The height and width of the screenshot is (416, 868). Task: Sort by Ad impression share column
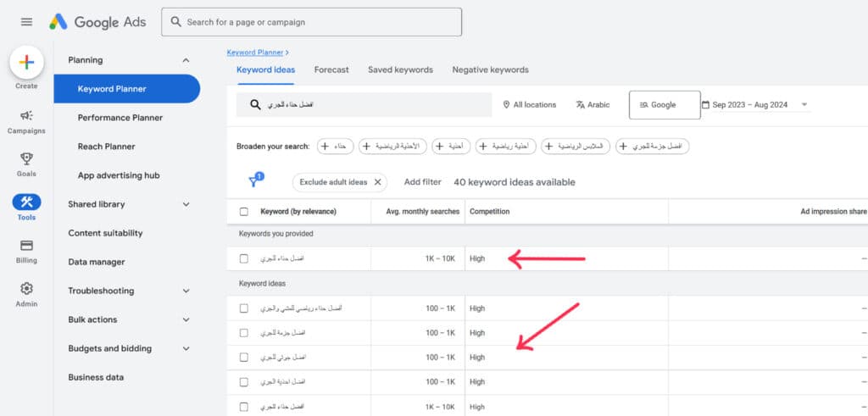[x=834, y=211]
